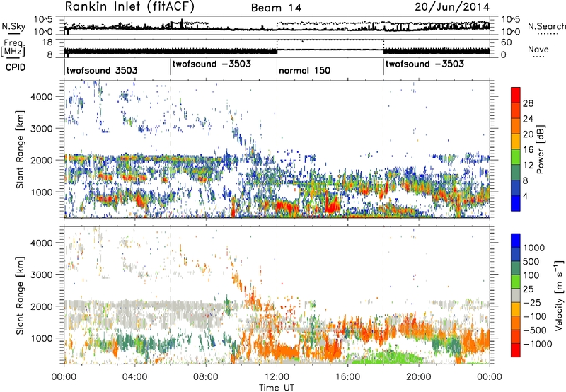Click the "3000" range tick of velocity panel
This screenshot has width=566, height=392.
click(41, 275)
